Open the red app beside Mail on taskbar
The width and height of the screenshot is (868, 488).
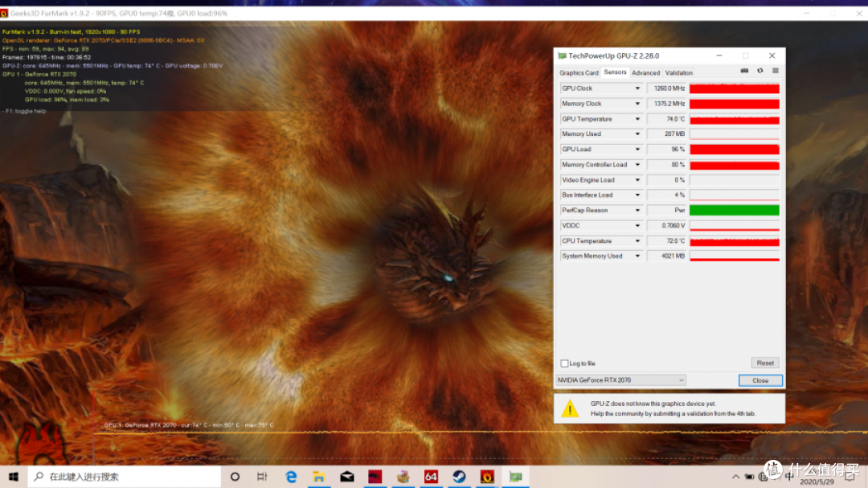[x=375, y=477]
